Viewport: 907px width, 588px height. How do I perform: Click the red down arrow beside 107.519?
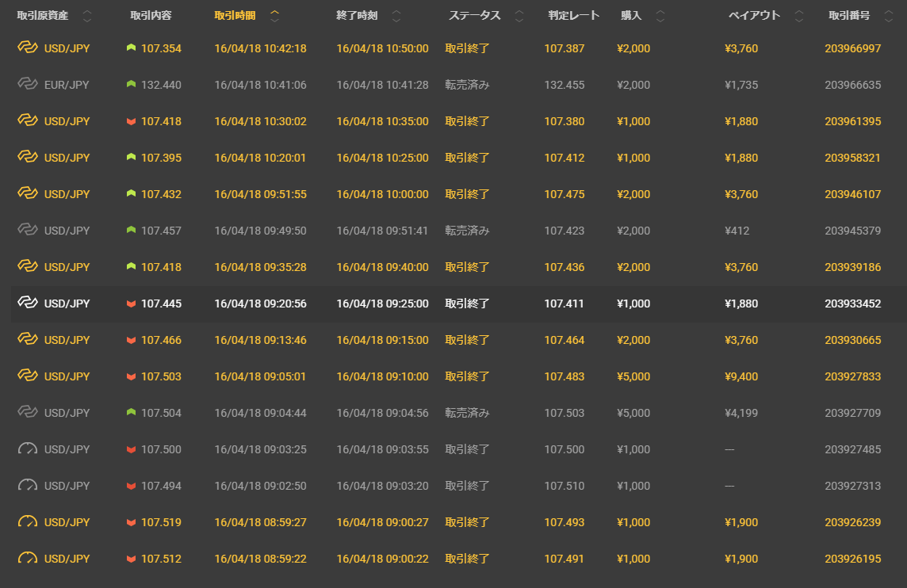(x=131, y=522)
